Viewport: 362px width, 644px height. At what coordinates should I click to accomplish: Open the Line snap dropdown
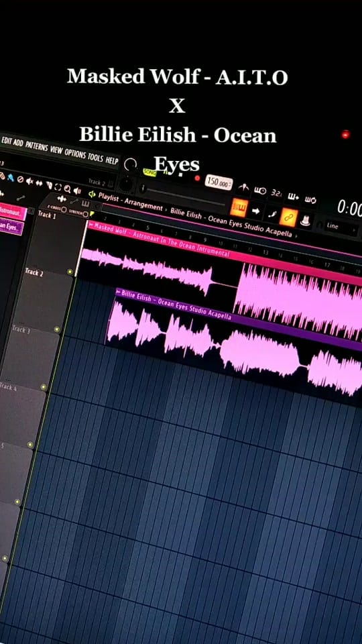coord(341,227)
